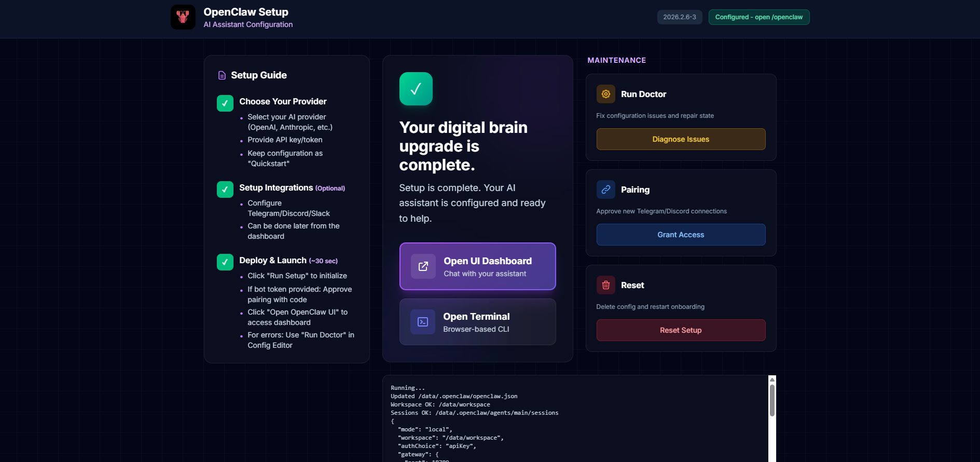Click the Pairing card title
Screen dimensions: 980x462
coord(635,189)
